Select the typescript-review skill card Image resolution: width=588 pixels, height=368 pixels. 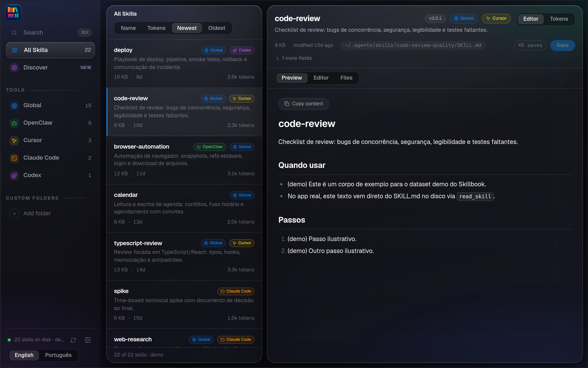tap(184, 256)
